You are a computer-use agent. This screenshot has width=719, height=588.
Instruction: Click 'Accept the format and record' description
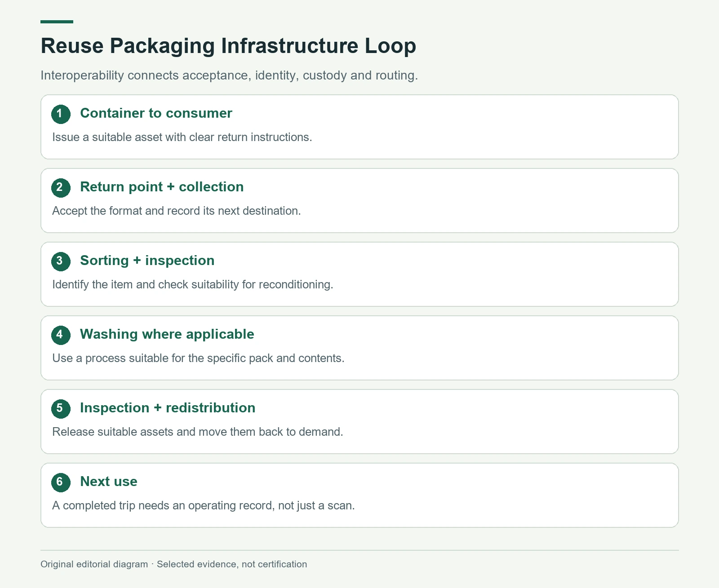[177, 211]
